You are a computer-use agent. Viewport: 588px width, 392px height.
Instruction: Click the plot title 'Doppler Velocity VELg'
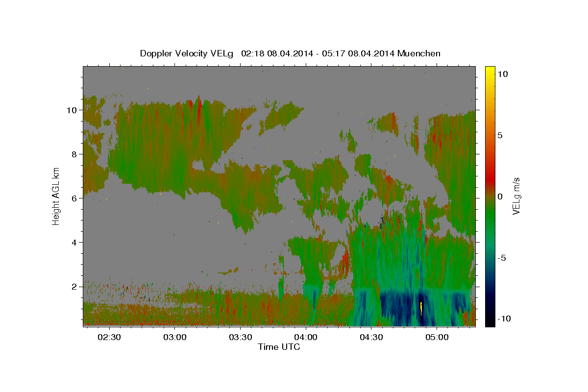[188, 53]
